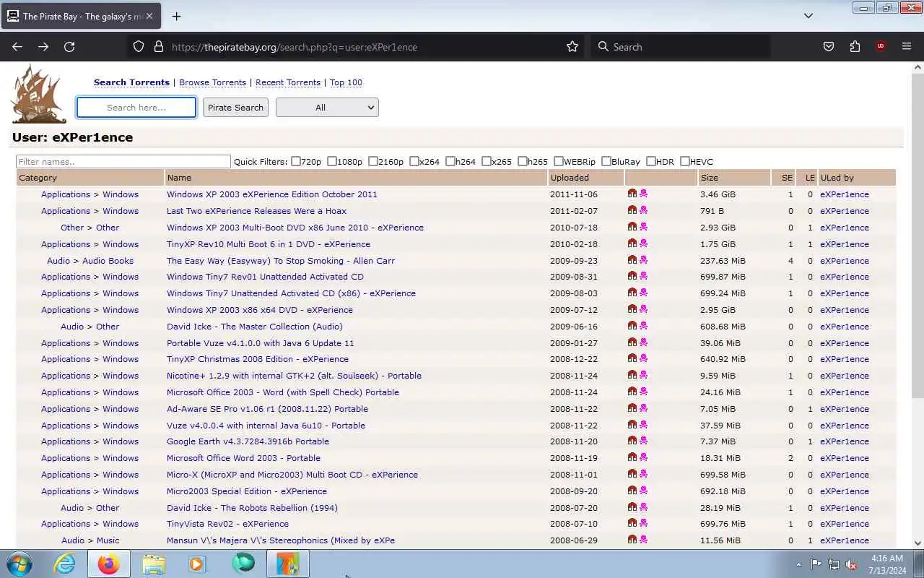The width and height of the screenshot is (924, 578).
Task: Click the browser forward arrow
Action: click(43, 47)
